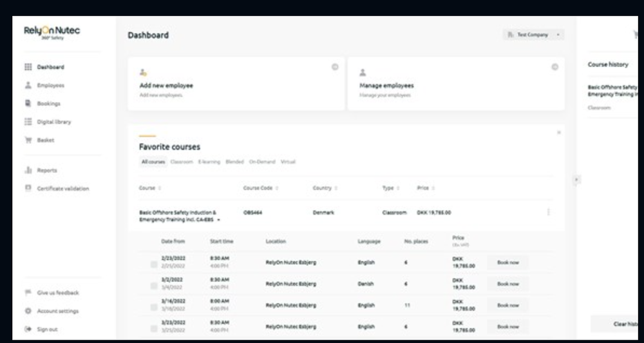This screenshot has height=343, width=644.
Task: Click Book now for 2/23/2022 session
Action: [508, 262]
